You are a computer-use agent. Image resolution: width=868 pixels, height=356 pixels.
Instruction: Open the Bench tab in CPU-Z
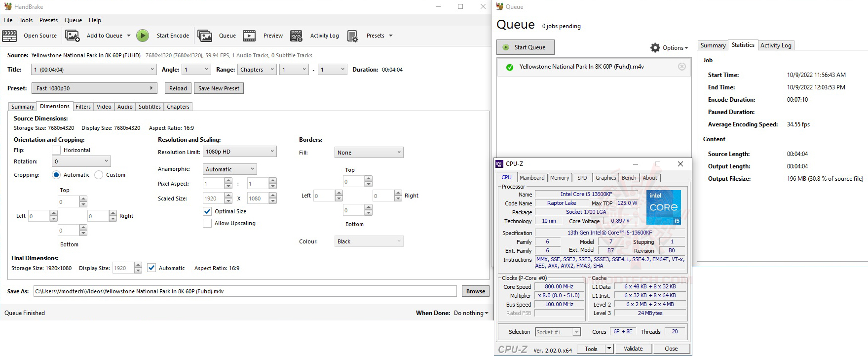coord(629,178)
